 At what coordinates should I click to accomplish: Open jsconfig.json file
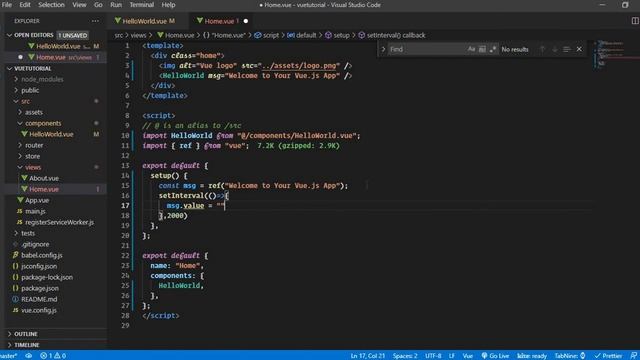point(39,267)
